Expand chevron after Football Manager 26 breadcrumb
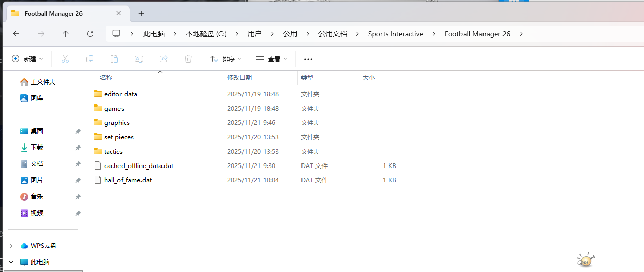This screenshot has width=644, height=272. pos(521,34)
